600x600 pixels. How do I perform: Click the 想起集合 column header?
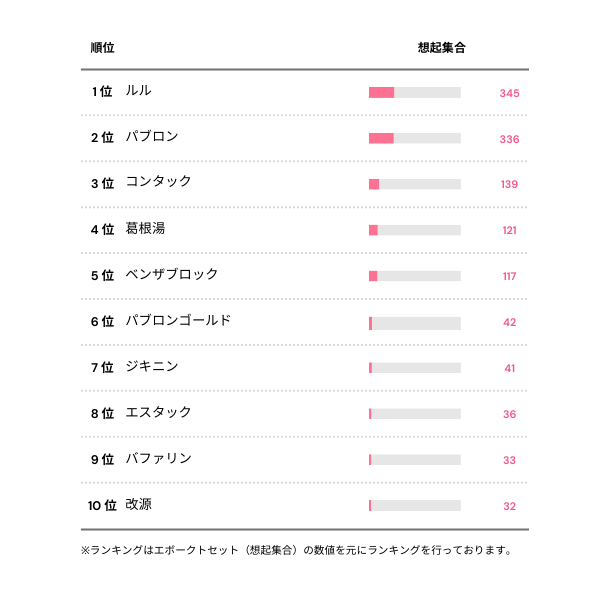click(x=441, y=48)
